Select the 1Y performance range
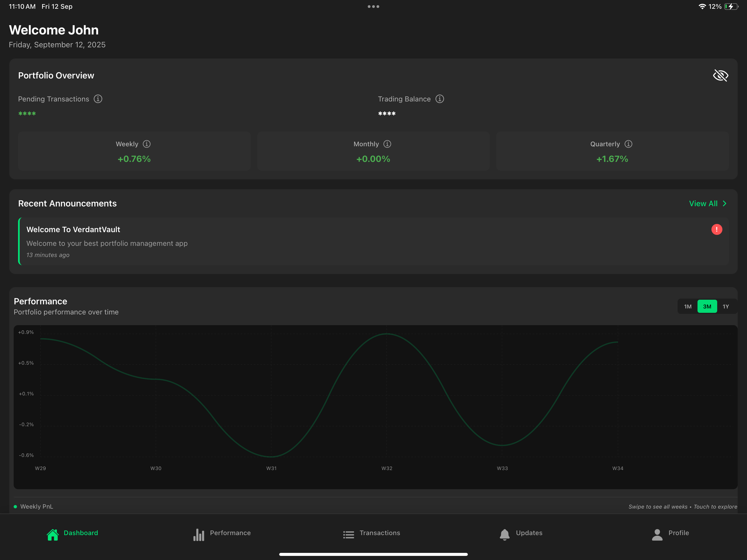 coord(726,306)
